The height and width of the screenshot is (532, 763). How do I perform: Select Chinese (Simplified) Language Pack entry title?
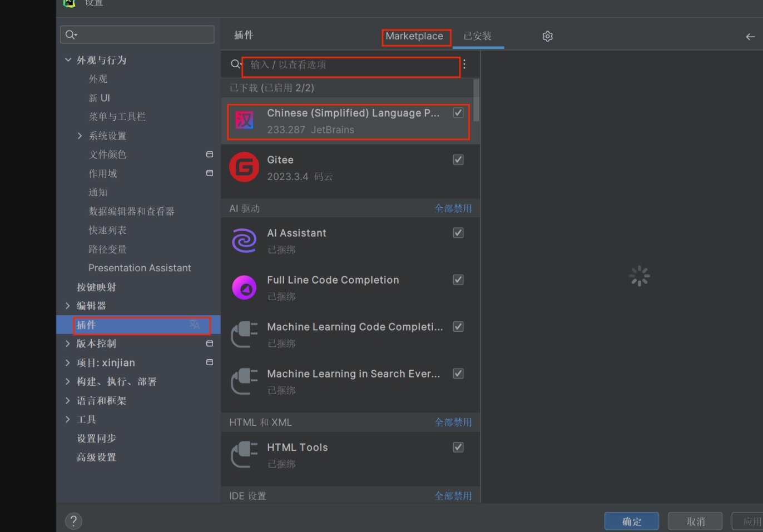354,113
